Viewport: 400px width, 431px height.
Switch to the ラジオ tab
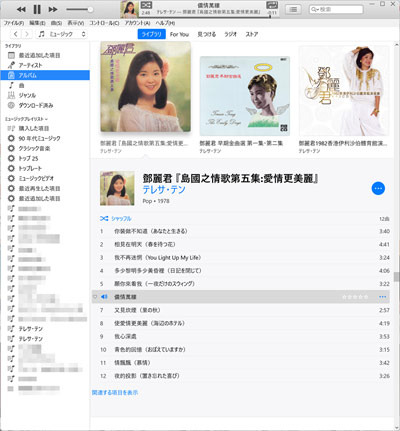(x=230, y=34)
